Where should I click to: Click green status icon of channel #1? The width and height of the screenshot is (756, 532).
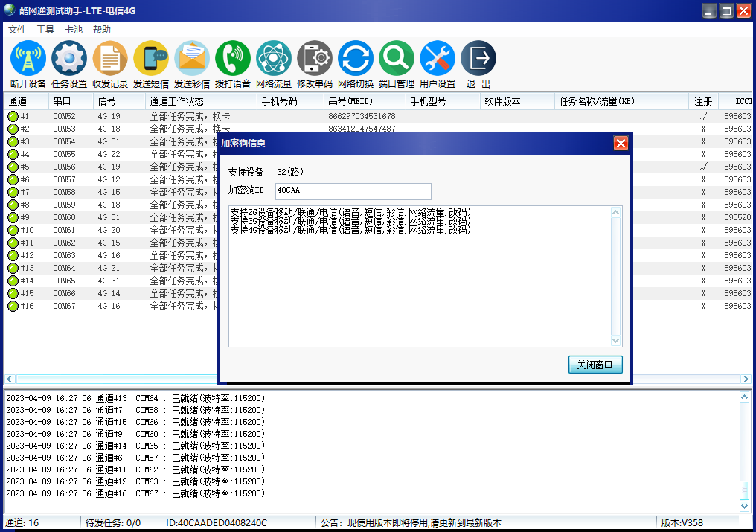(x=13, y=116)
